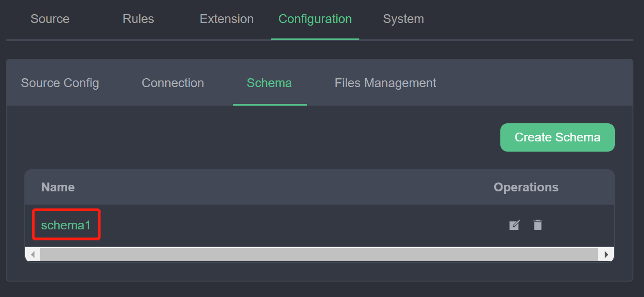Select the Schema sub-tab
Viewport: 644px width, 297px height.
point(270,83)
